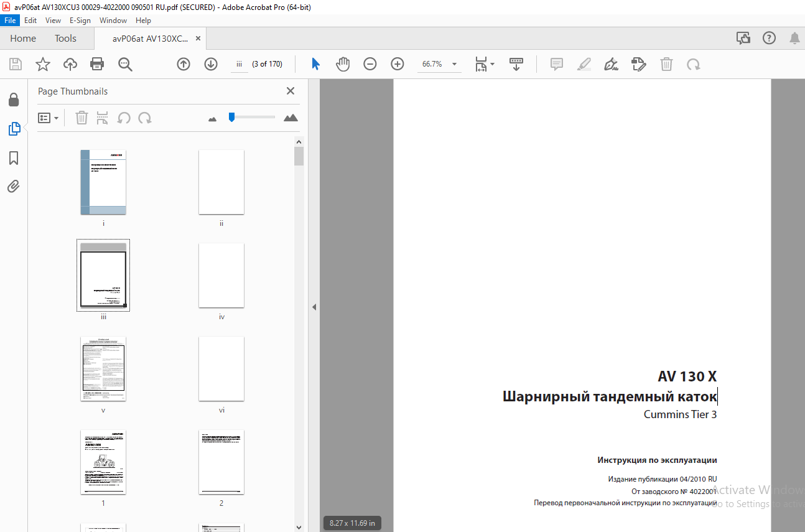
Task: Add document to starred with star icon
Action: coord(42,64)
